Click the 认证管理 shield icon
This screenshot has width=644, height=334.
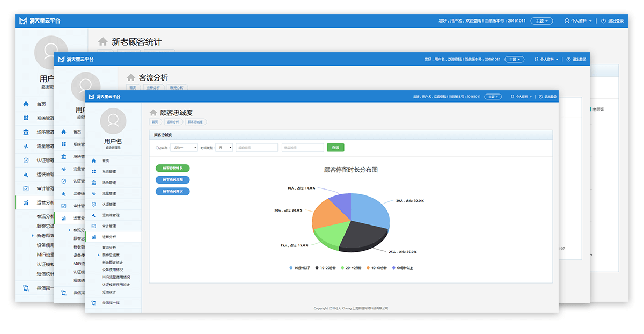tap(94, 204)
